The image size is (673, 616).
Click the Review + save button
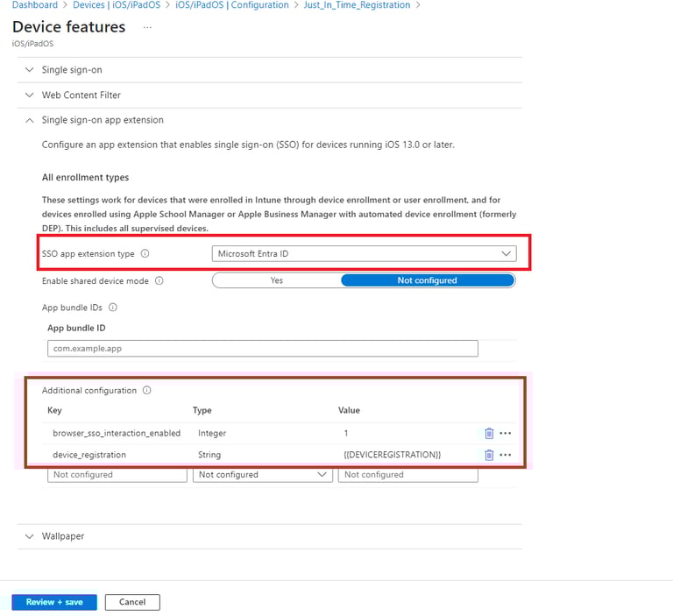tap(54, 602)
